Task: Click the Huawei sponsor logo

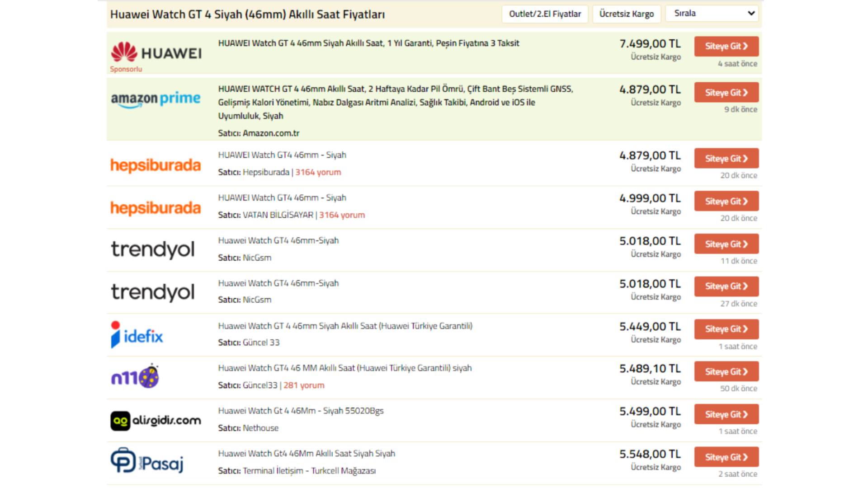Action: pyautogui.click(x=156, y=53)
